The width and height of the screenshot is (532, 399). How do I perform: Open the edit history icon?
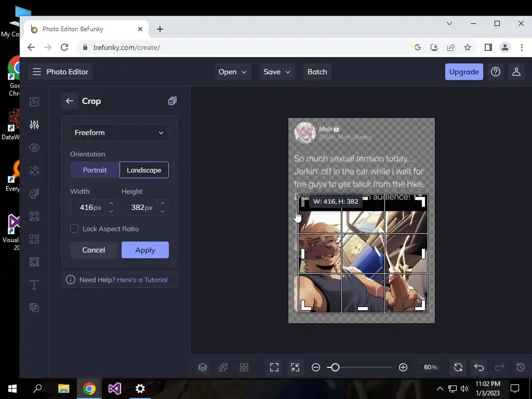[x=521, y=367]
